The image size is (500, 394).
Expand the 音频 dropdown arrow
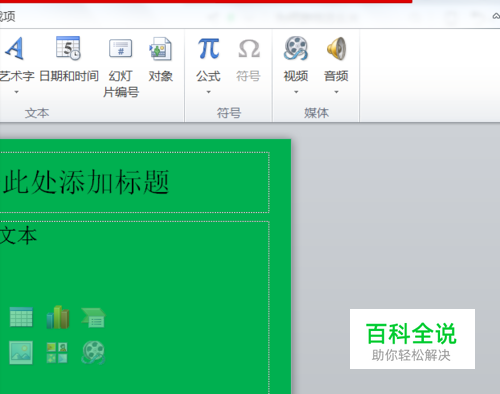[336, 92]
